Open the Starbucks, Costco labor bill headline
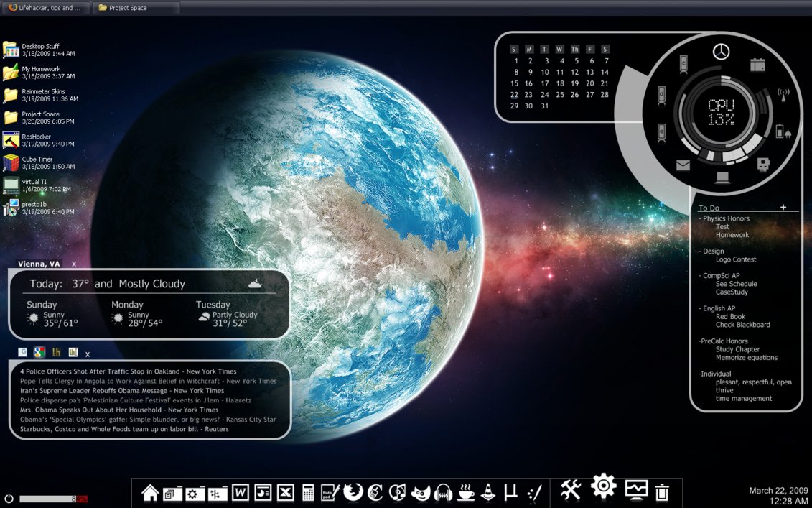Viewport: 812px width, 508px height. (124, 429)
